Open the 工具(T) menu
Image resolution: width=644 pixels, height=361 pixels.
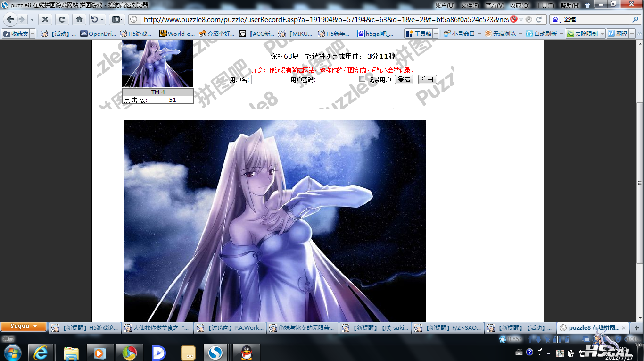coord(545,5)
